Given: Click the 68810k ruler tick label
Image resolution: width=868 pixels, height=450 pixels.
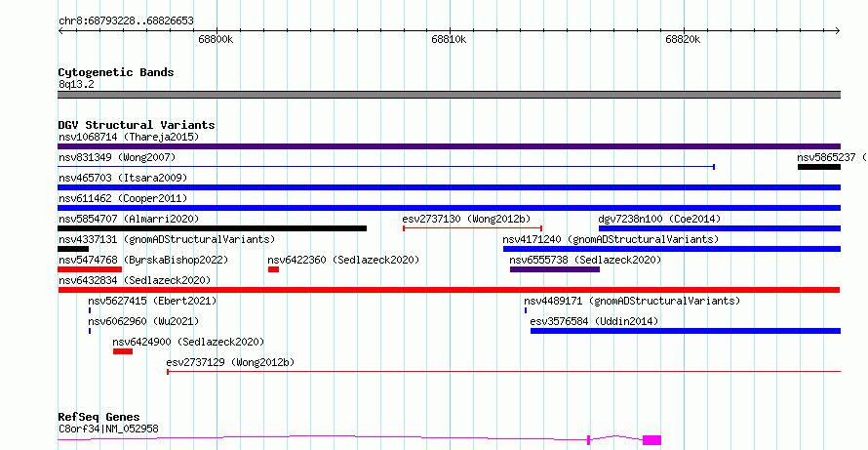Looking at the screenshot, I should (449, 39).
